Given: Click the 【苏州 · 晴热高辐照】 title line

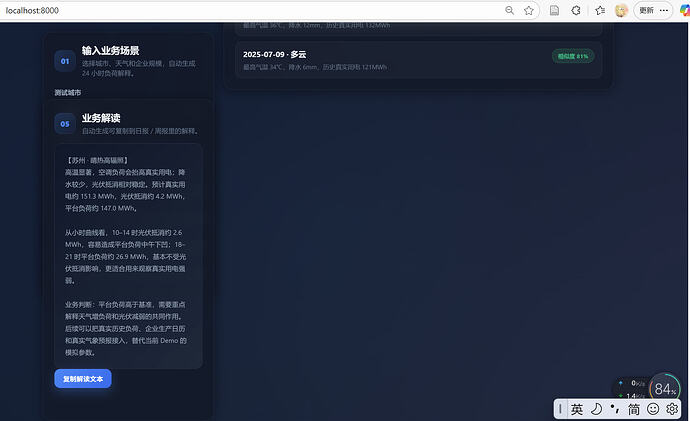Looking at the screenshot, I should click(x=96, y=161).
